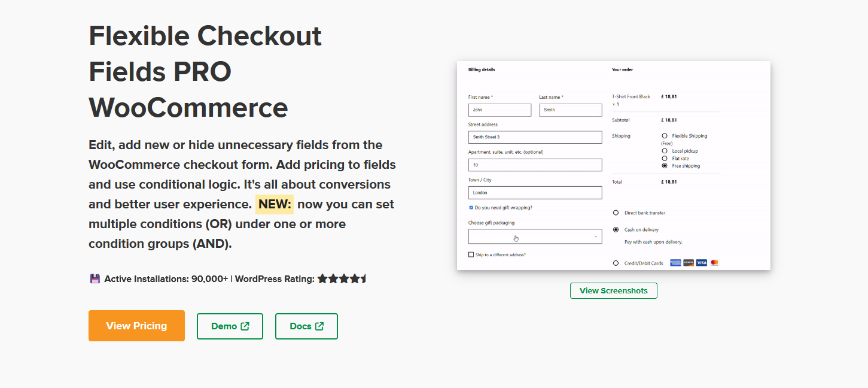Image resolution: width=868 pixels, height=388 pixels.
Task: Open the Choose gift packaging dropdown
Action: coord(535,237)
